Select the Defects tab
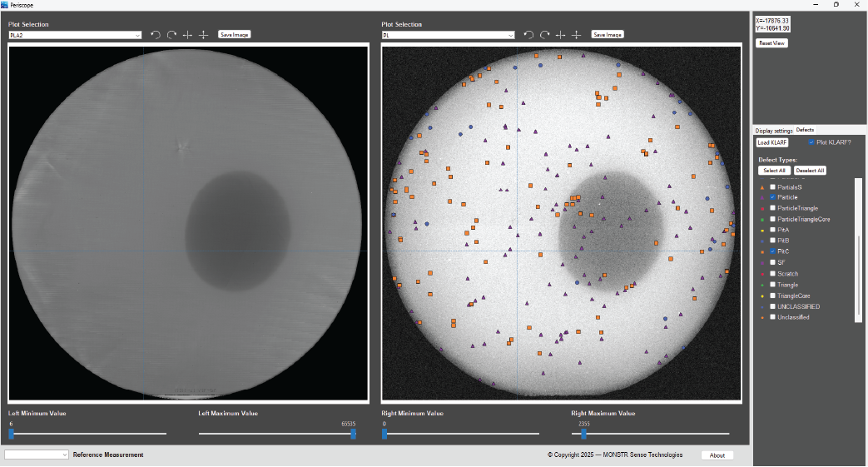868x467 pixels. point(805,130)
